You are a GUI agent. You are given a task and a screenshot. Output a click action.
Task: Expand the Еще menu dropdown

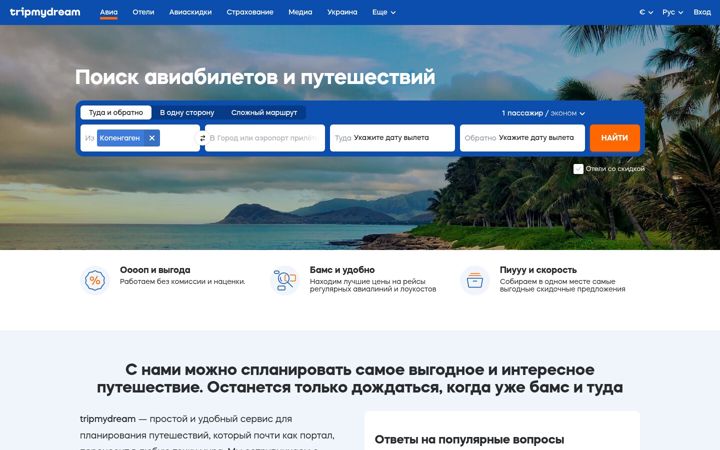pyautogui.click(x=384, y=12)
